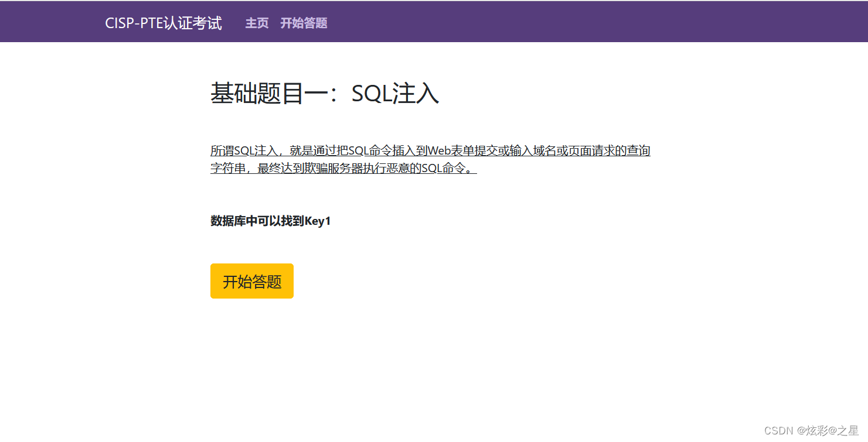Click the CISP-PTE认证考试 site title

tap(164, 23)
